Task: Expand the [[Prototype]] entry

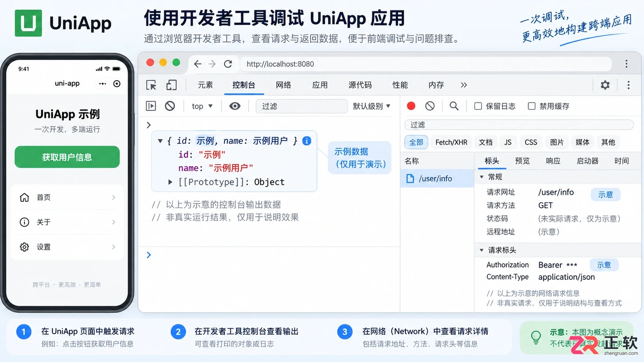Action: 170,182
